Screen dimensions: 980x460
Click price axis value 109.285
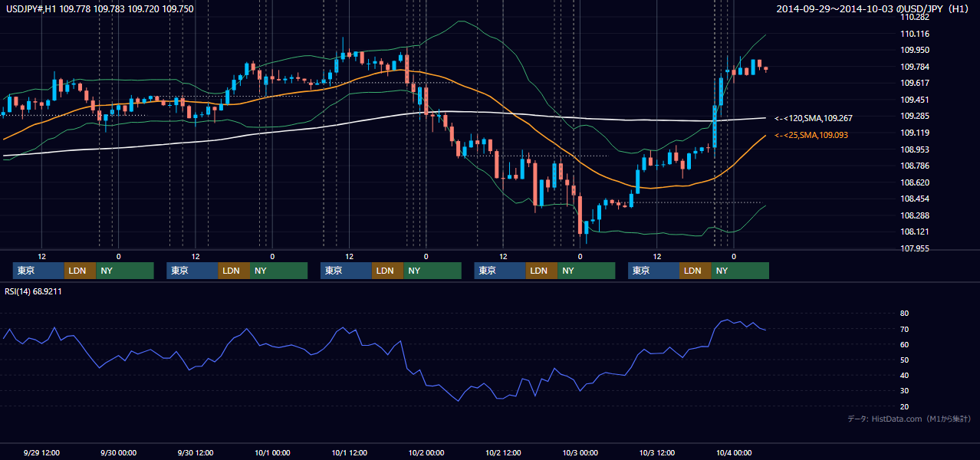pyautogui.click(x=916, y=116)
